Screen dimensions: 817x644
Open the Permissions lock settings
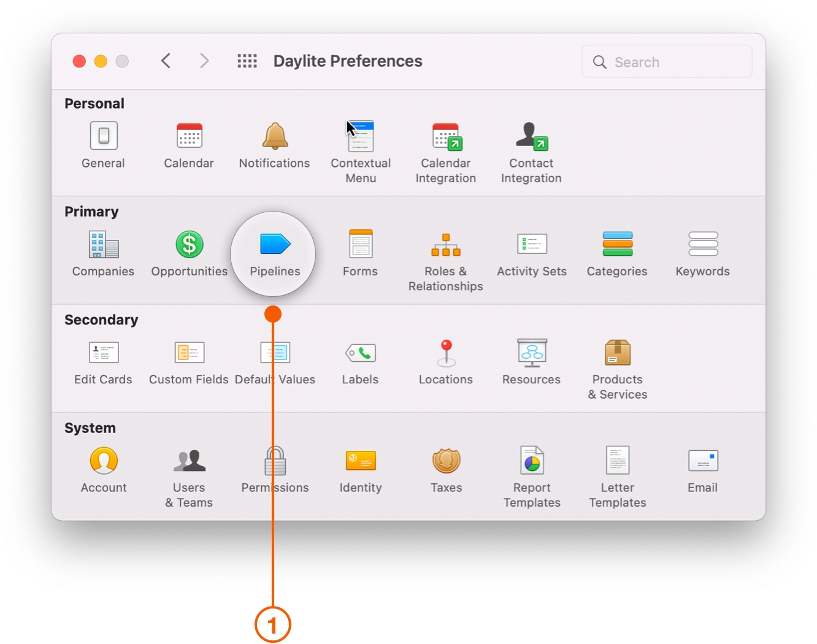coord(274,461)
